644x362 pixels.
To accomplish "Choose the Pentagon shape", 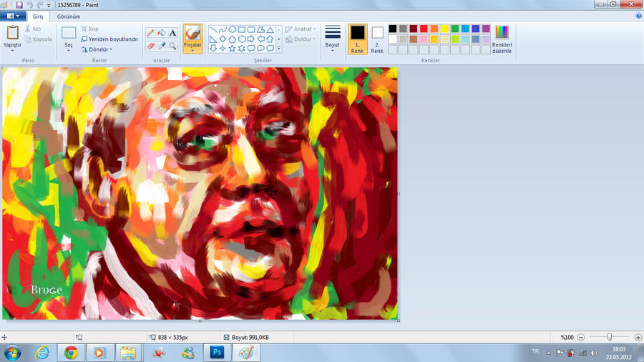I will 232,39.
